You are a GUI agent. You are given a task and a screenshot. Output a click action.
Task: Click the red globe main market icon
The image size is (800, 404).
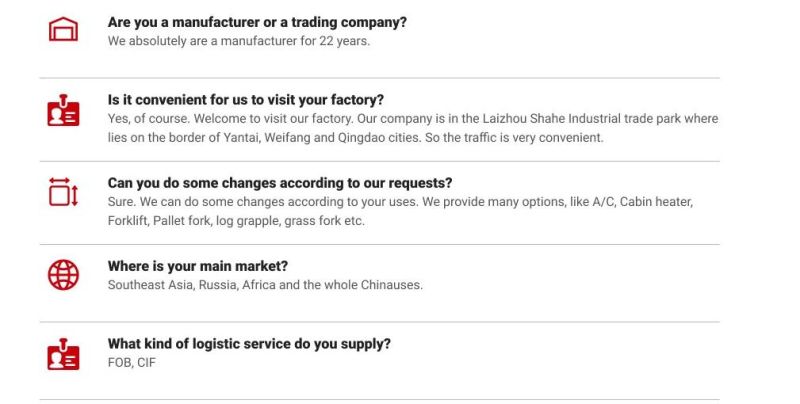[x=63, y=275]
